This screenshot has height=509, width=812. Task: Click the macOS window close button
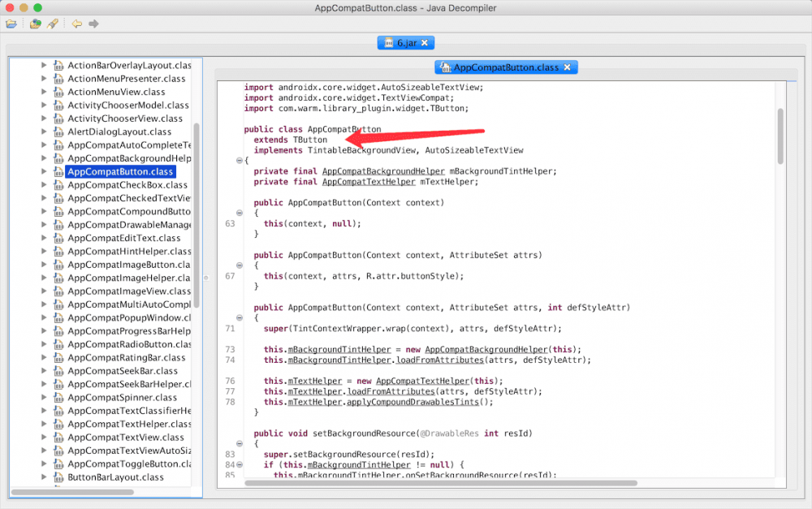tap(9, 8)
